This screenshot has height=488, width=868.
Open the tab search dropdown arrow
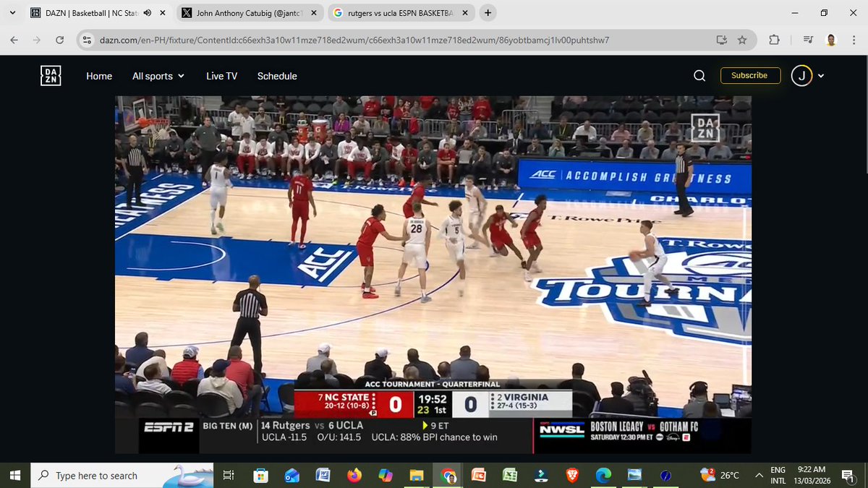pos(12,12)
